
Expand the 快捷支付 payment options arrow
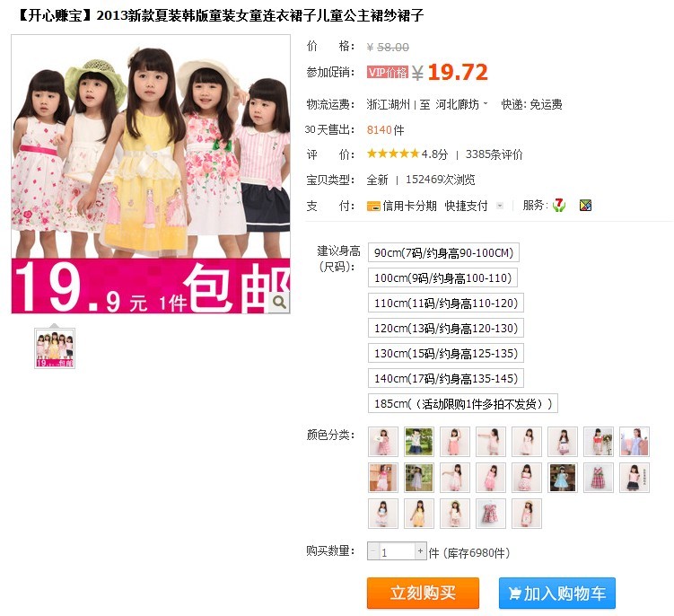tap(500, 206)
